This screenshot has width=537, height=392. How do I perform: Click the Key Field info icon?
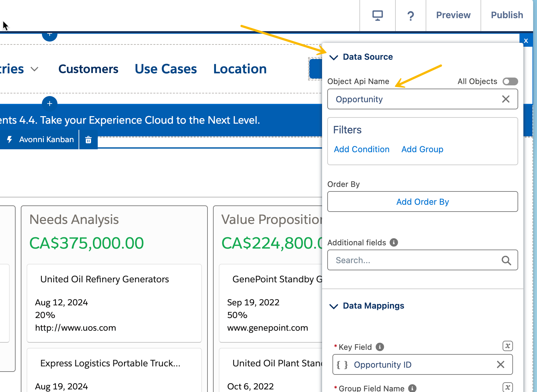point(380,347)
